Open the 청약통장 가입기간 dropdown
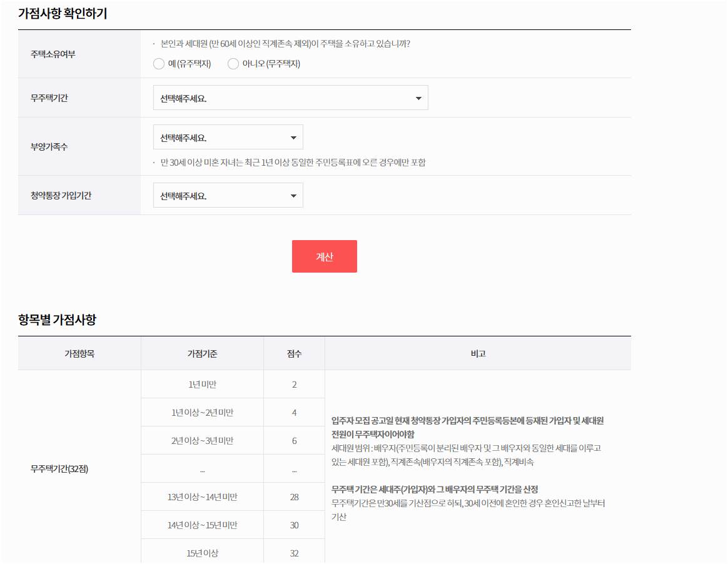728x564 pixels. point(228,195)
